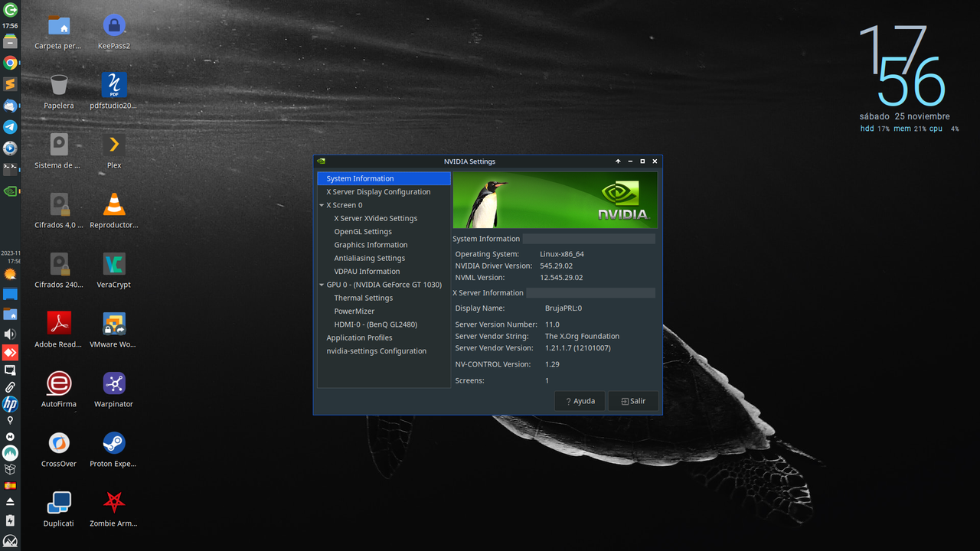This screenshot has height=551, width=980.
Task: Click the Server Vendor Version value 1.21.1.7
Action: pyautogui.click(x=577, y=348)
